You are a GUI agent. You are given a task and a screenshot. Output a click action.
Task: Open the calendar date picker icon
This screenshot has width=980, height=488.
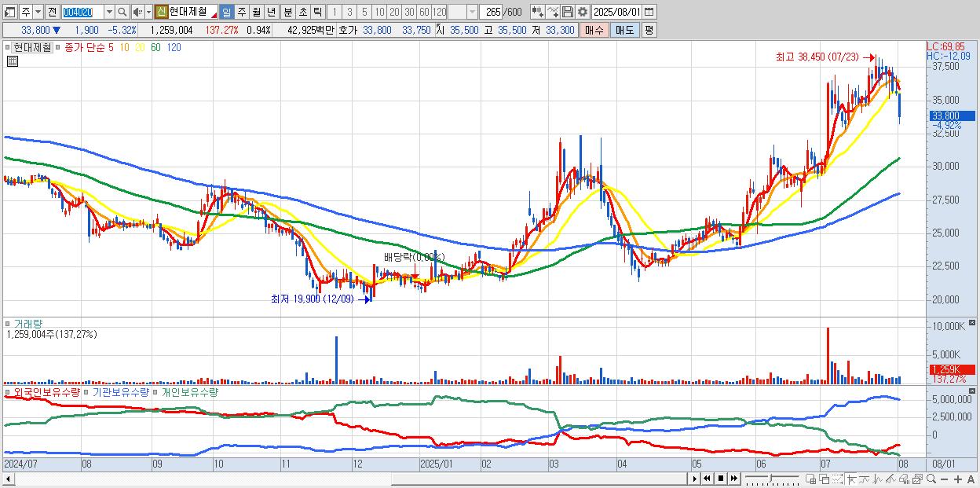649,12
